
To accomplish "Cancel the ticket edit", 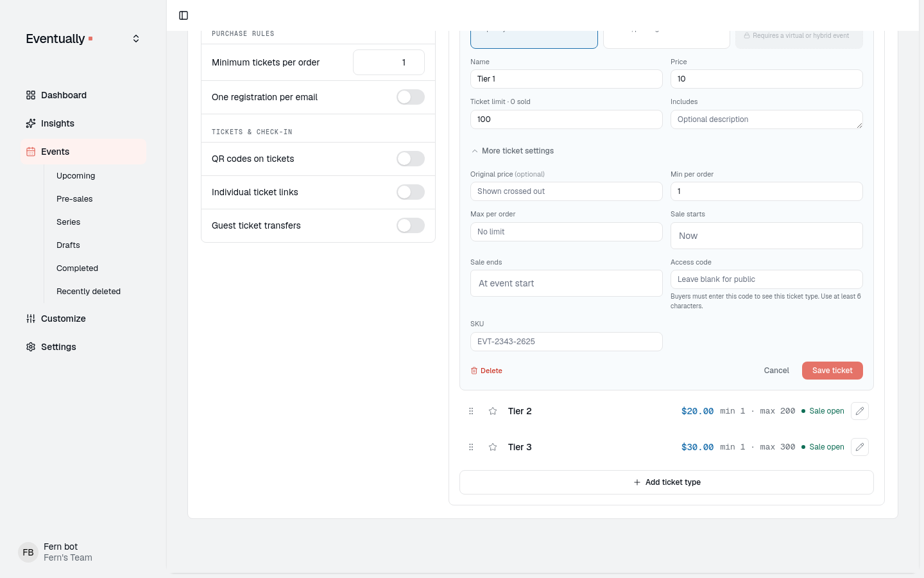I will pyautogui.click(x=776, y=371).
